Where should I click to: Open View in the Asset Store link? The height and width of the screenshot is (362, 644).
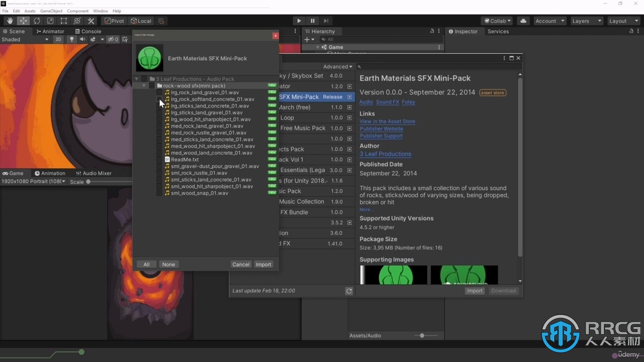[x=387, y=121]
